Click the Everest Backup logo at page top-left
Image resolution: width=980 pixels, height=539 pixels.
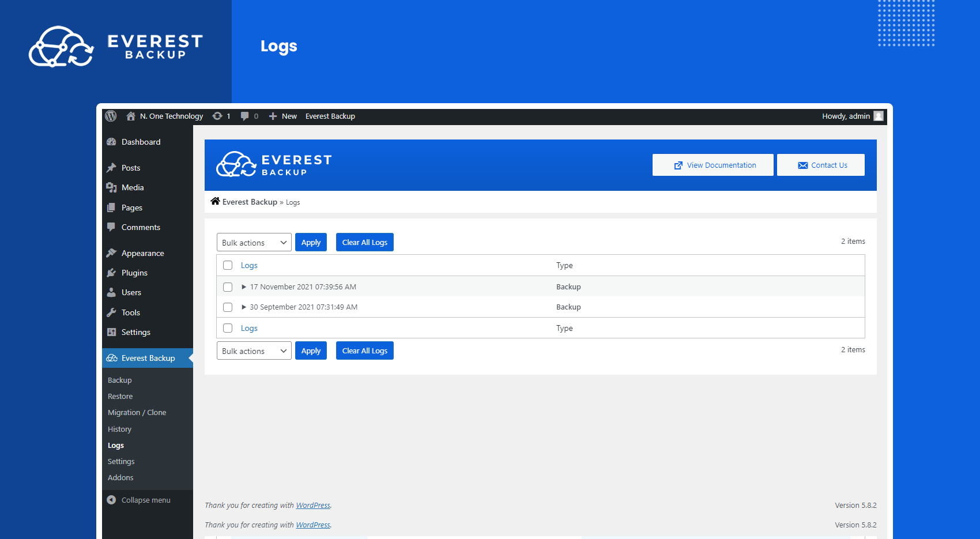(x=116, y=46)
